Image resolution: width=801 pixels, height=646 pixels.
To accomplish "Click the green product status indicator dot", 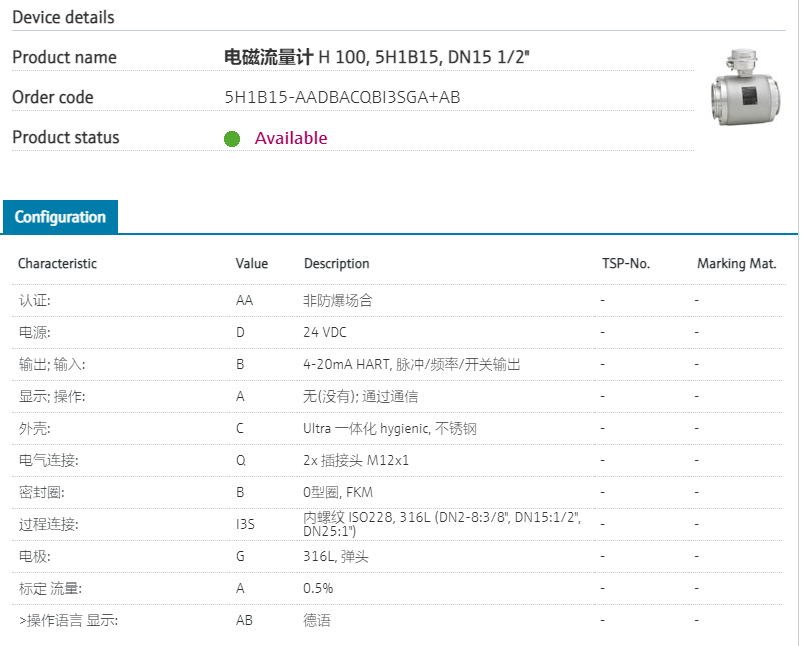I will pyautogui.click(x=232, y=139).
